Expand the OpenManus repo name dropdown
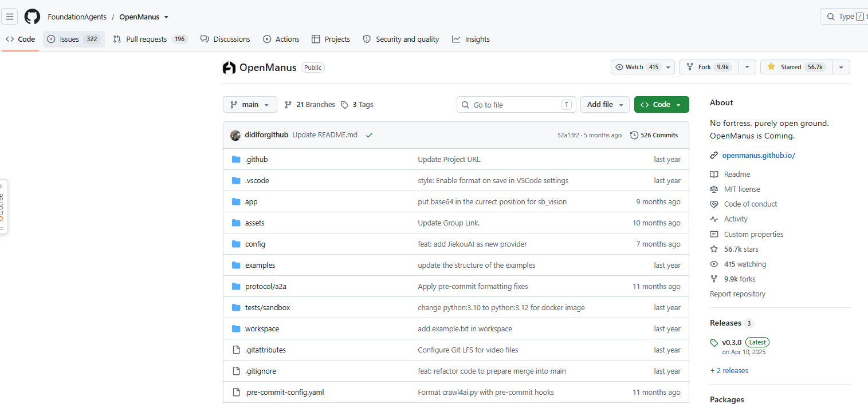Screen dimensions: 868x404 (166, 17)
